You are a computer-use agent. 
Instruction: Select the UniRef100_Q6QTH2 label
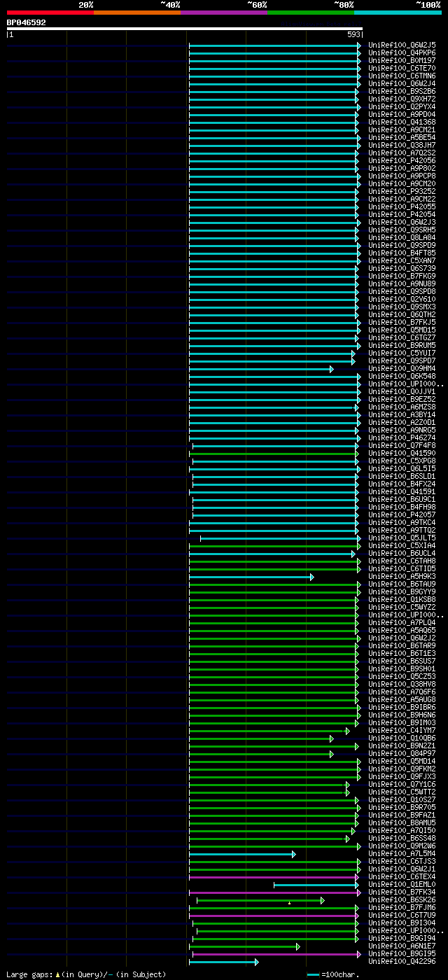[x=402, y=314]
